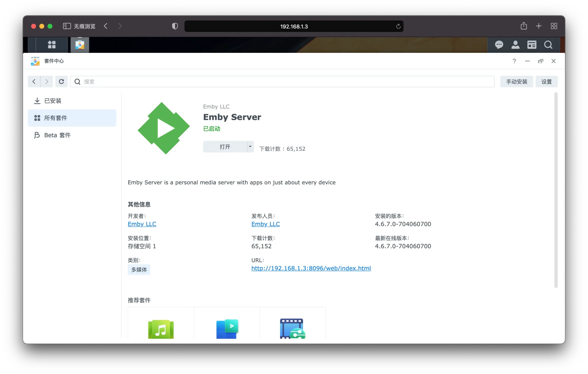588x374 pixels.
Task: Go forward in Package Center
Action: click(47, 82)
